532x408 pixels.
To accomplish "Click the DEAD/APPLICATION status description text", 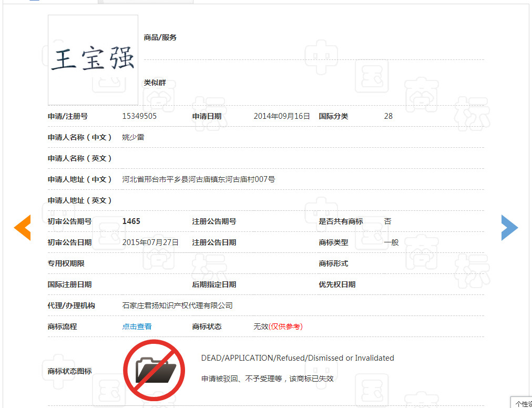I will [x=297, y=358].
